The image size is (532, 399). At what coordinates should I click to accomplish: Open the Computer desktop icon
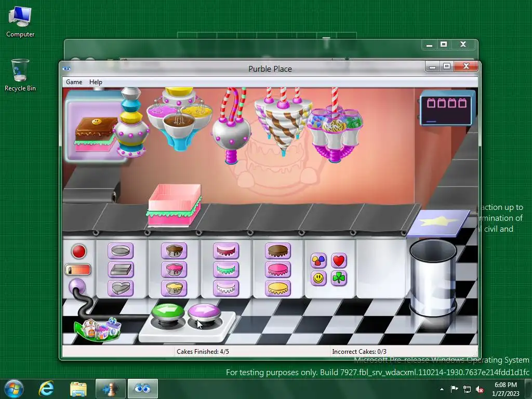click(20, 22)
